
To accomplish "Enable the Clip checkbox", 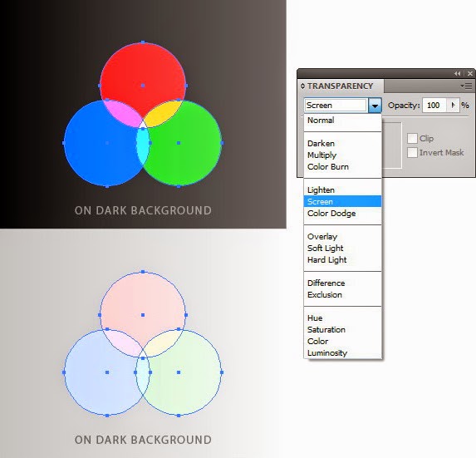I will click(412, 139).
